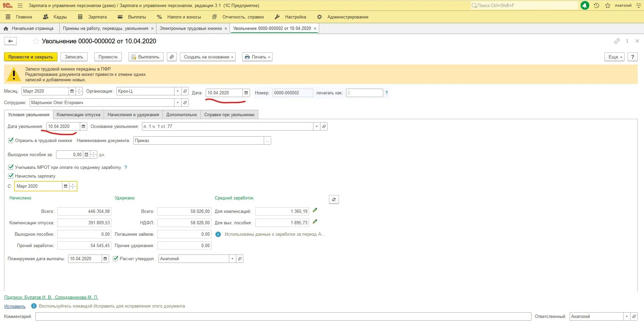Open calendar for Дата field

pyautogui.click(x=246, y=93)
